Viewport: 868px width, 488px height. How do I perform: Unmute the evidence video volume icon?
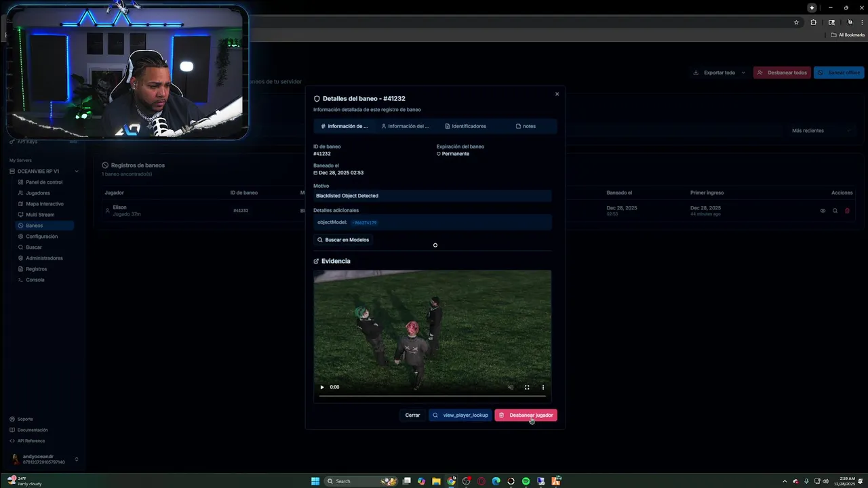[x=511, y=387]
